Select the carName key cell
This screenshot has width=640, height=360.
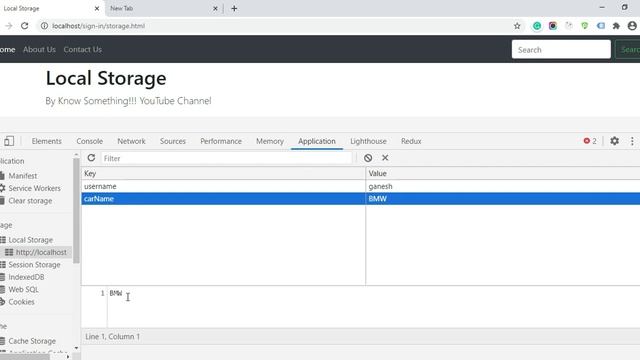pyautogui.click(x=223, y=199)
